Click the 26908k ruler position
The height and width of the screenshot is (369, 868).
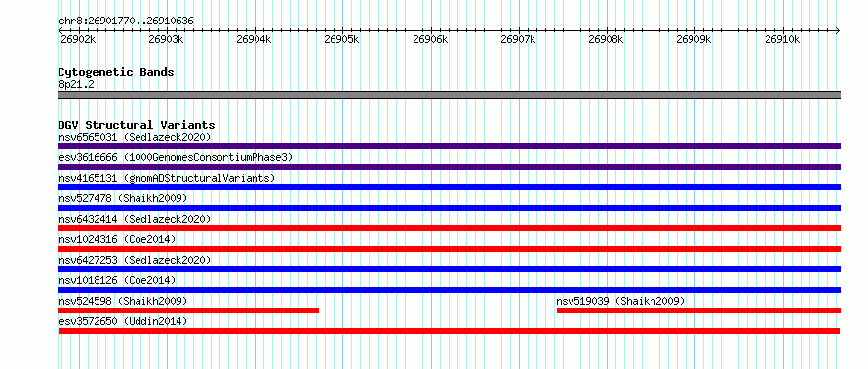607,40
